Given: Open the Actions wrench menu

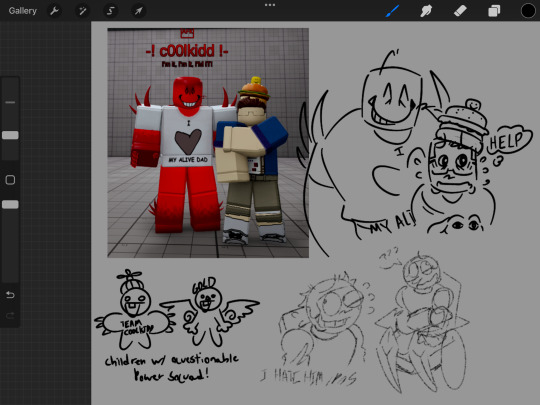Looking at the screenshot, I should point(54,11).
